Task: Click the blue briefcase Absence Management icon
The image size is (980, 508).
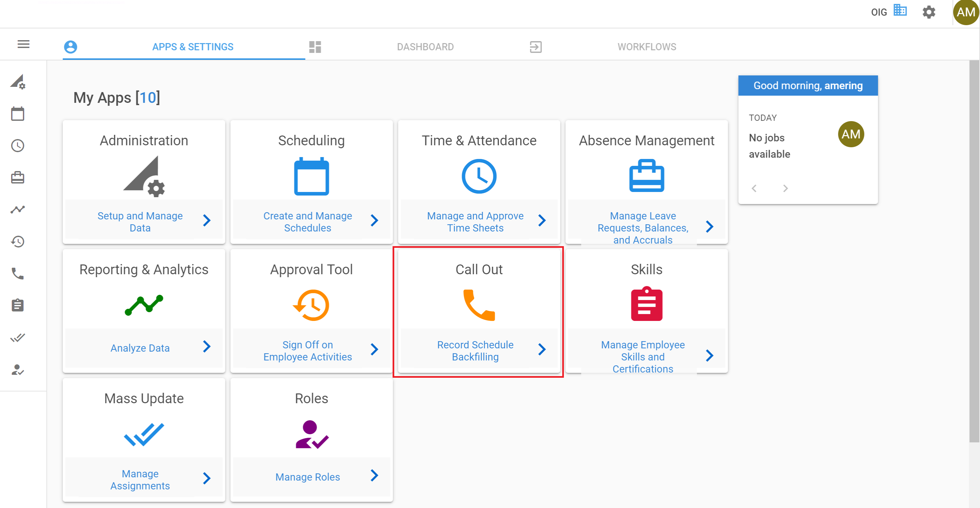Action: 646,176
